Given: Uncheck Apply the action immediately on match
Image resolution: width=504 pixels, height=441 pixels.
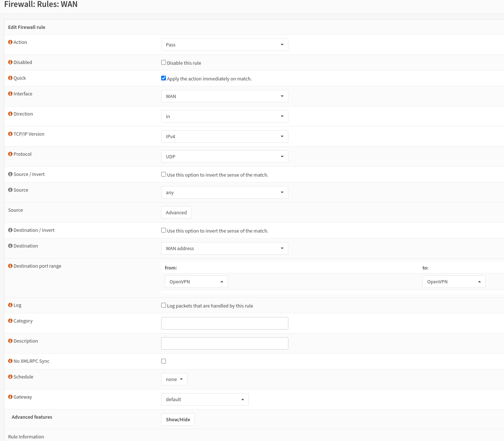Looking at the screenshot, I should pyautogui.click(x=163, y=78).
